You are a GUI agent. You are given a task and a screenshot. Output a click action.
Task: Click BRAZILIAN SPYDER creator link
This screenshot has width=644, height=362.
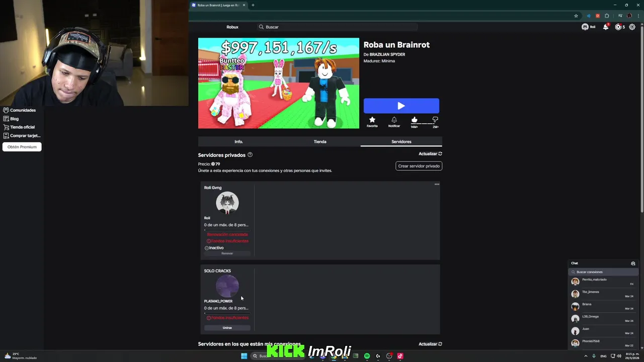tap(387, 54)
